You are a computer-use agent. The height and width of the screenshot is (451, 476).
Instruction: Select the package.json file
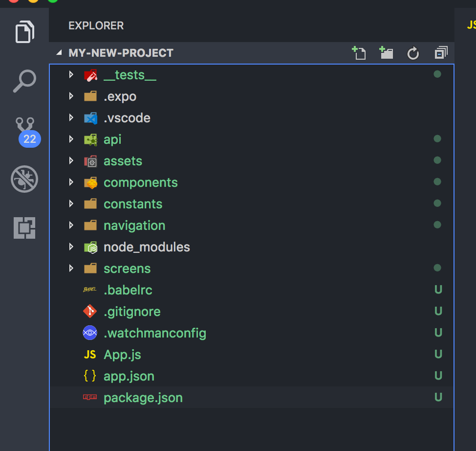pos(143,397)
